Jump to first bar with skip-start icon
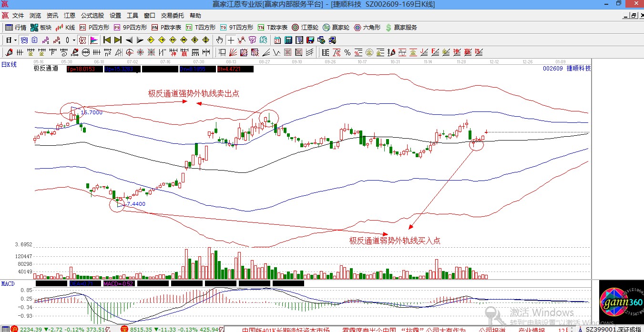 [107, 40]
